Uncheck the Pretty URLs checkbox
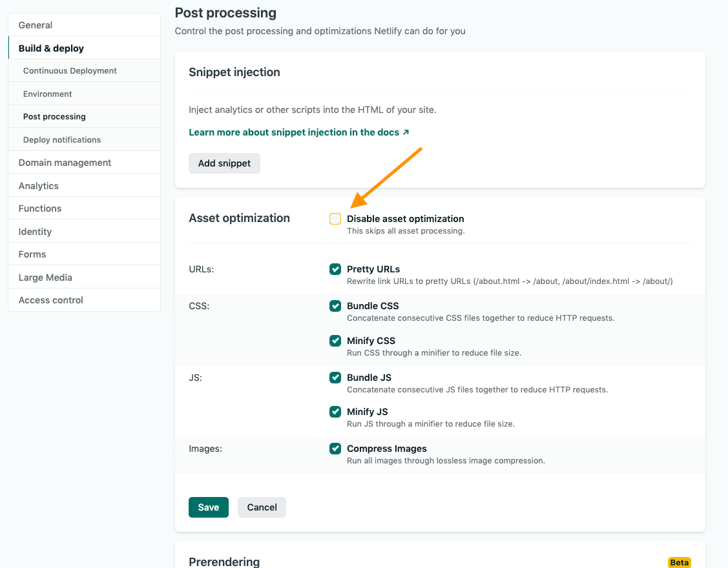Screen dimensions: 728x568 pos(335,269)
